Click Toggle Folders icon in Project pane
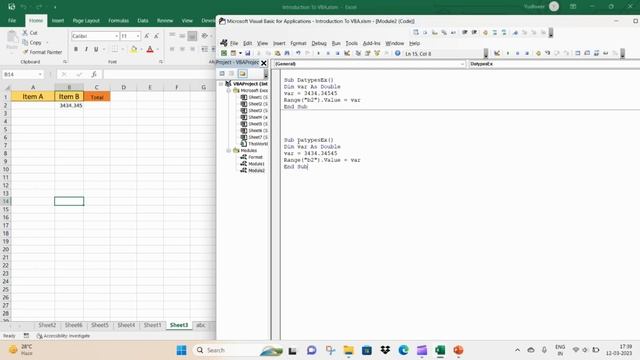This screenshot has width=640, height=360. [x=243, y=73]
